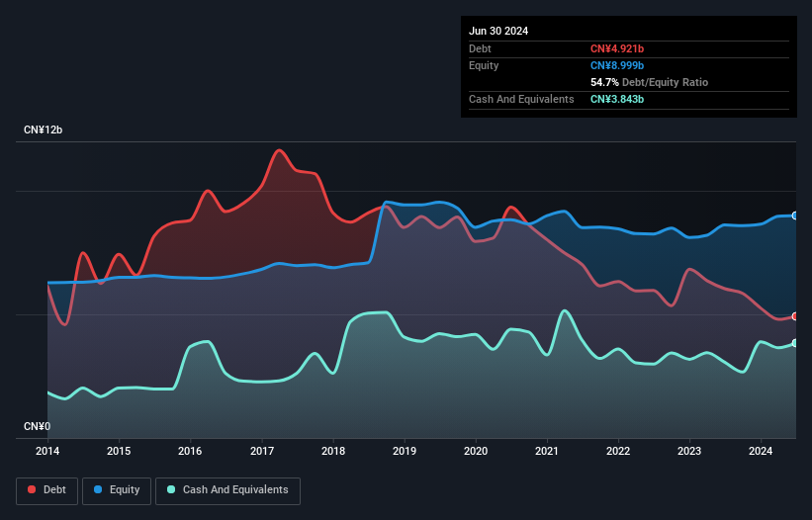Click the 54.7% Debt/Equity Ratio text
Screen dimensions: 812x520
(650, 82)
